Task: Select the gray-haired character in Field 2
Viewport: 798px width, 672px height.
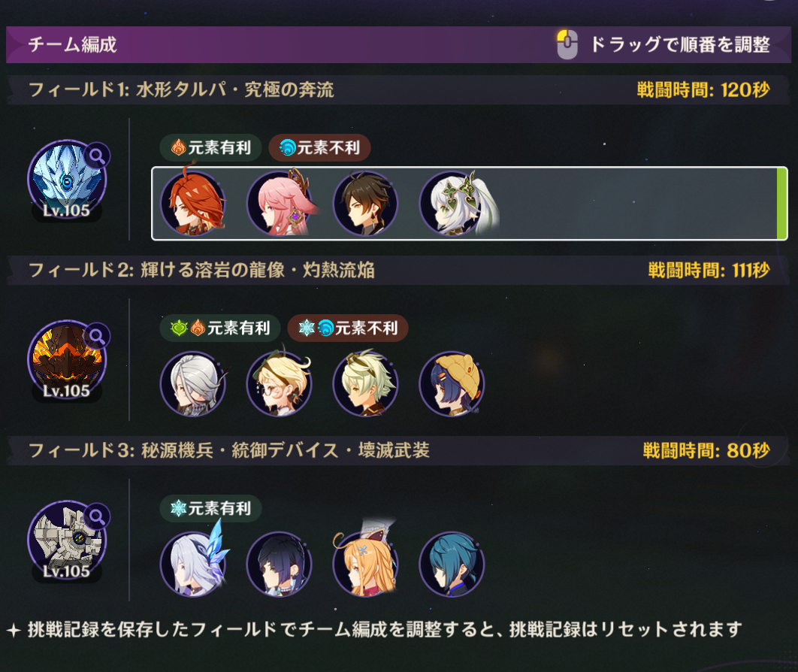Action: tap(192, 383)
